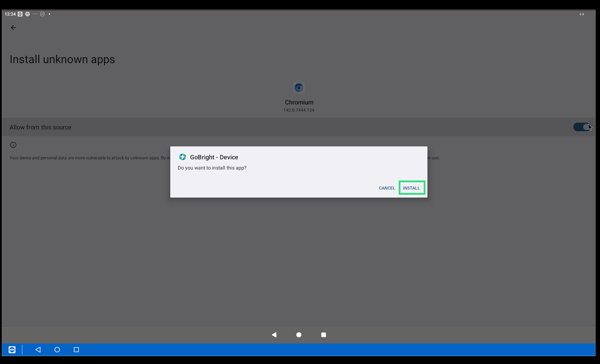This screenshot has width=600, height=364.
Task: Click the back outline triangle in blue toolbar
Action: (x=38, y=350)
